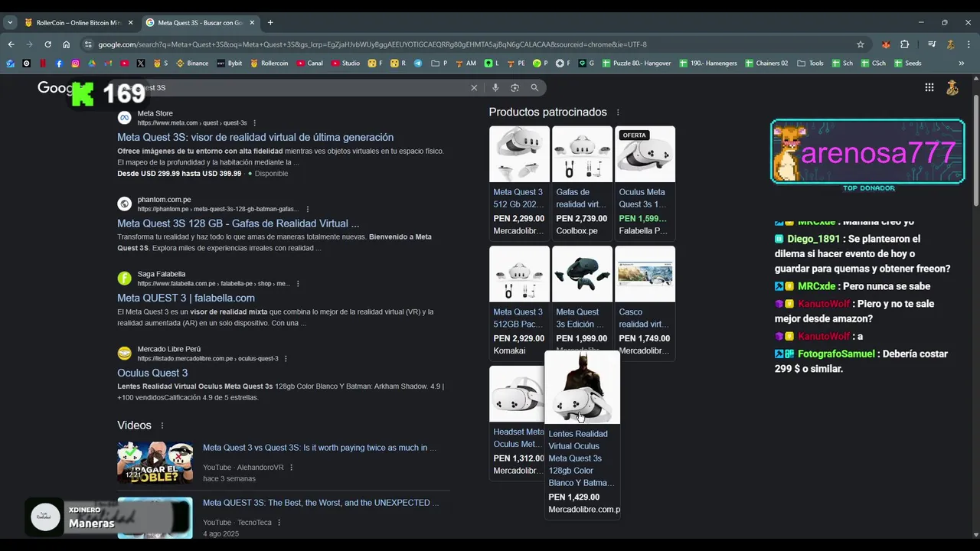The image size is (980, 551).
Task: Open the X (Twitter) bookmark icon
Action: click(141, 64)
